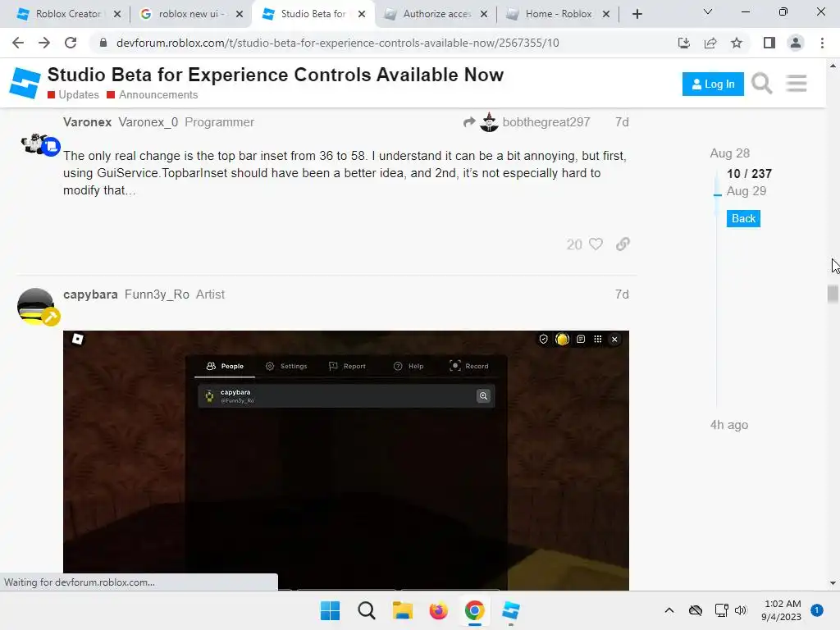
Task: Reload the current page
Action: (71, 43)
